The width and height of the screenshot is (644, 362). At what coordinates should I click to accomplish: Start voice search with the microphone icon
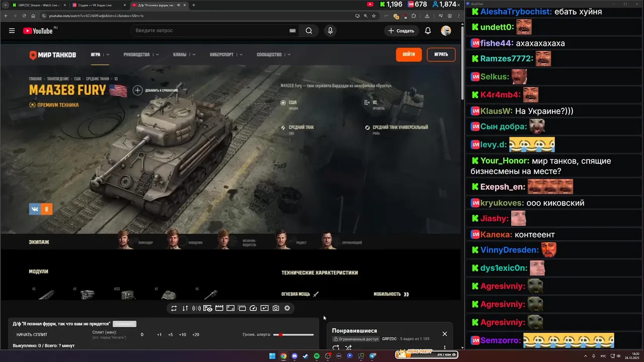click(x=330, y=31)
